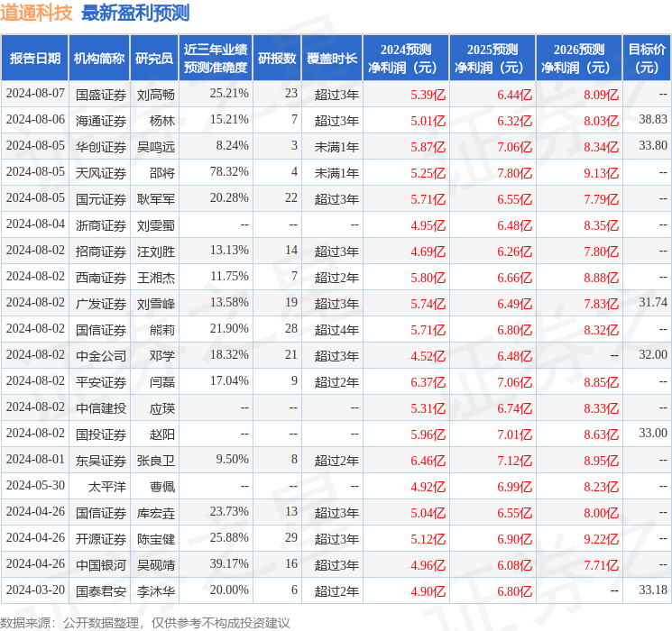This screenshot has height=631, width=672.
Task: Click 招商证券 institution cell
Action: pyautogui.click(x=101, y=251)
